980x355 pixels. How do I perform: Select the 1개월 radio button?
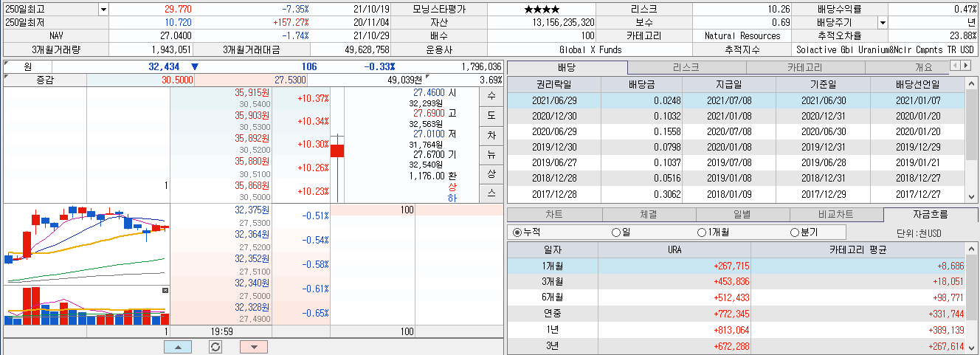(x=702, y=232)
